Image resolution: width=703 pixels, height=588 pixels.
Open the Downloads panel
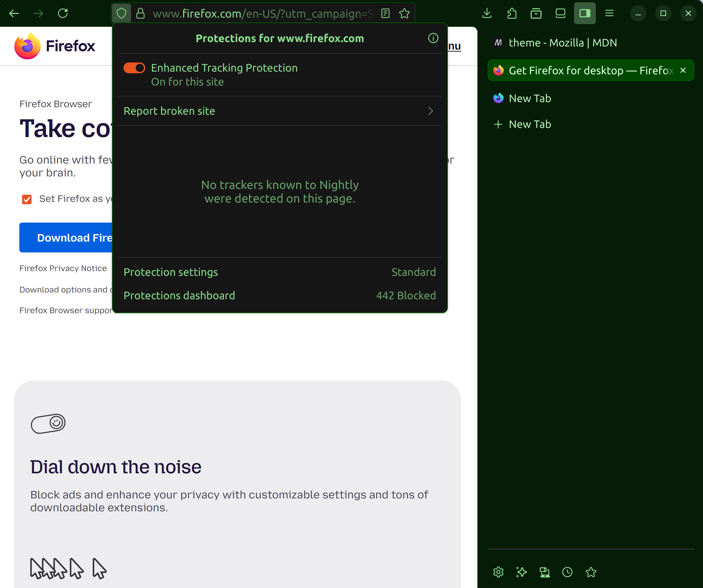(x=487, y=14)
